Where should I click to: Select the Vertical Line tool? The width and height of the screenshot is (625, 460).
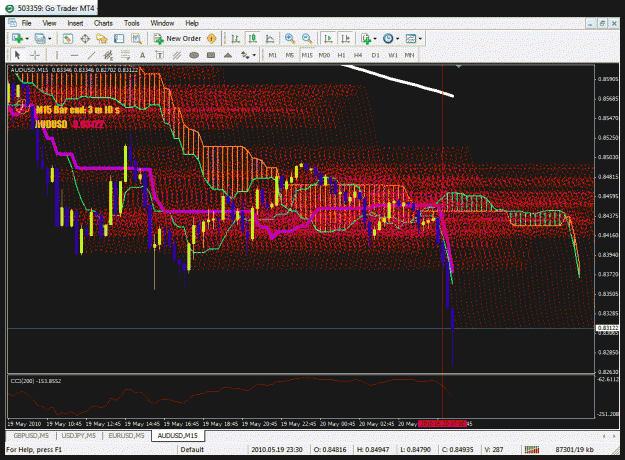pyautogui.click(x=57, y=55)
